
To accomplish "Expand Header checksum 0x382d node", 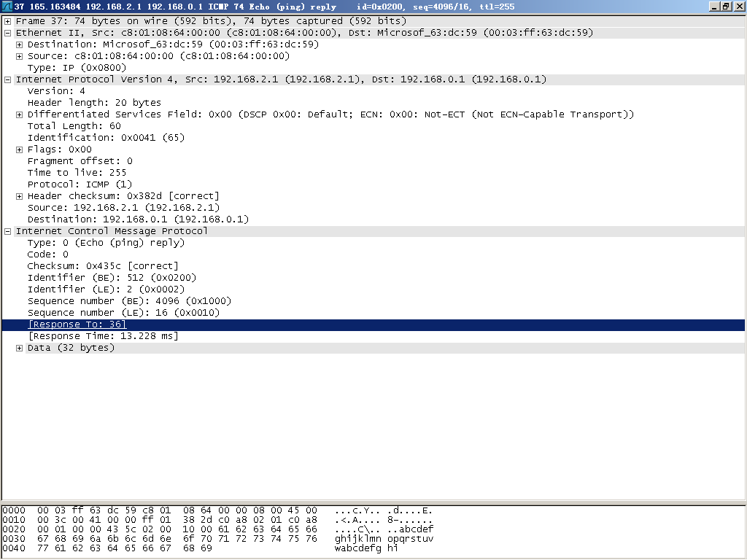I will 19,196.
